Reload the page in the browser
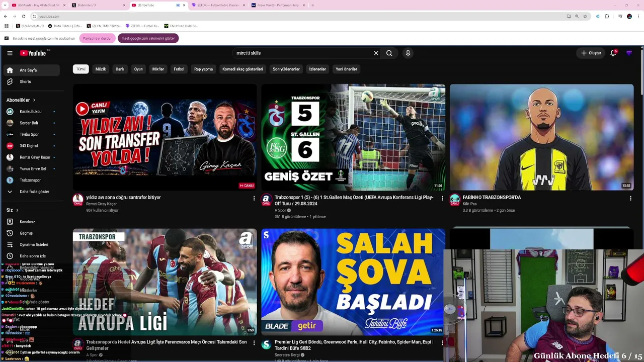The image size is (644, 362). click(x=23, y=16)
